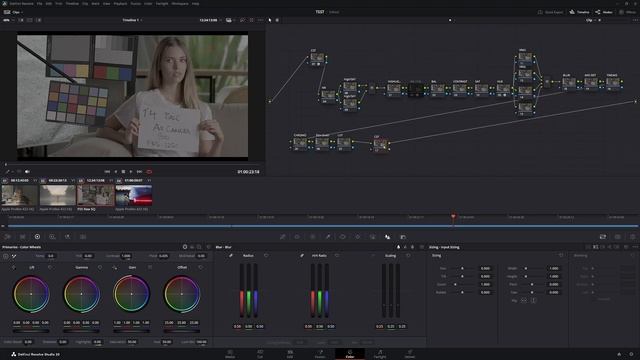Click the viewer eyedropper tool icon
The width and height of the screenshot is (640, 360).
coord(7,172)
